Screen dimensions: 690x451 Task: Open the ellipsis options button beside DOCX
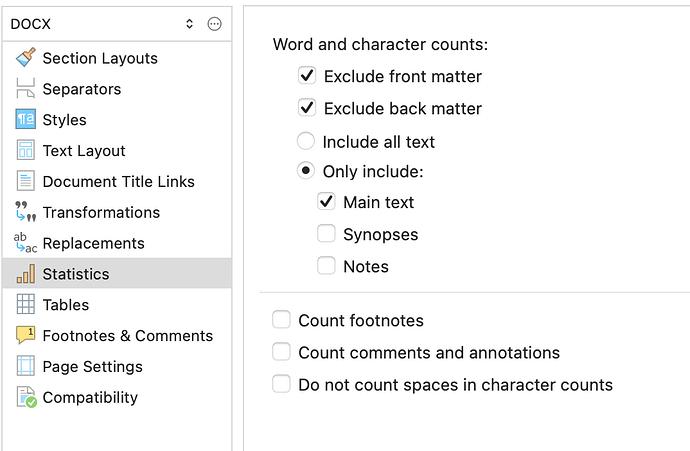coord(214,24)
